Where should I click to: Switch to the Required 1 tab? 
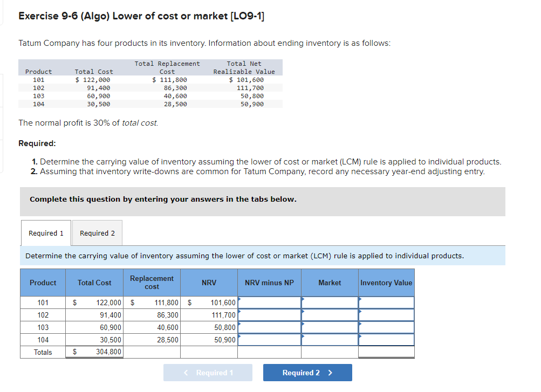click(45, 233)
